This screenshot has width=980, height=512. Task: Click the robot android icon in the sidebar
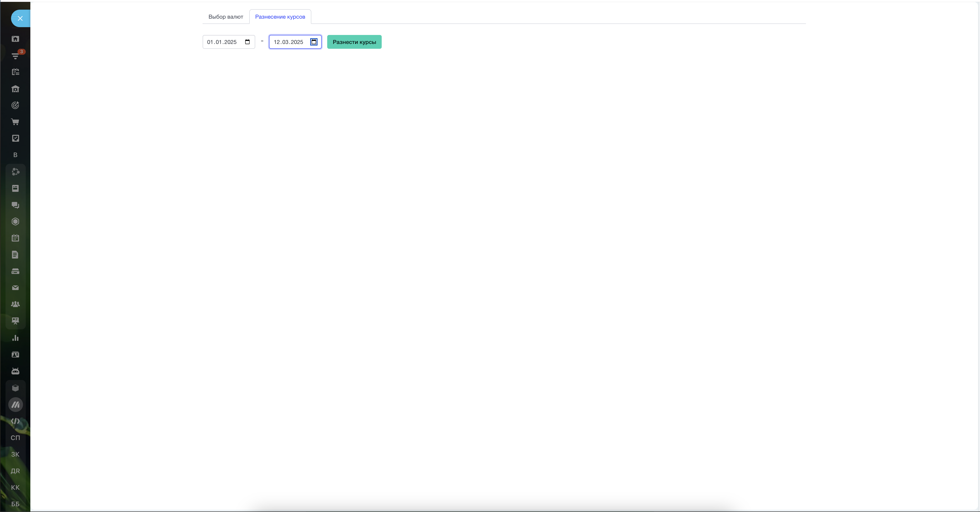(x=15, y=371)
